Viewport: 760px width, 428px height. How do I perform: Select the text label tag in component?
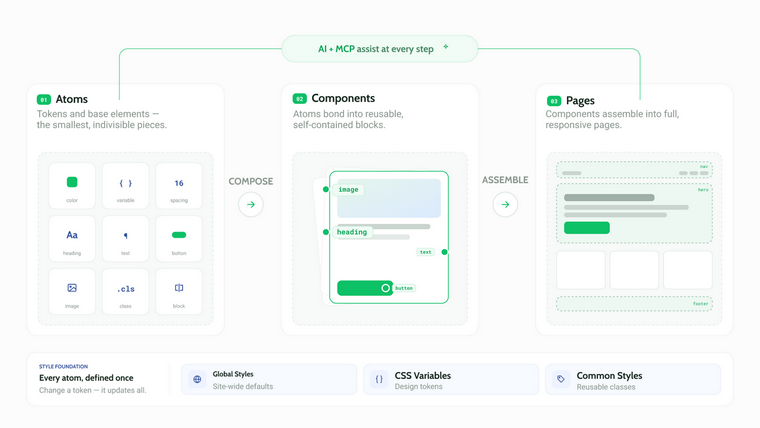click(x=426, y=252)
